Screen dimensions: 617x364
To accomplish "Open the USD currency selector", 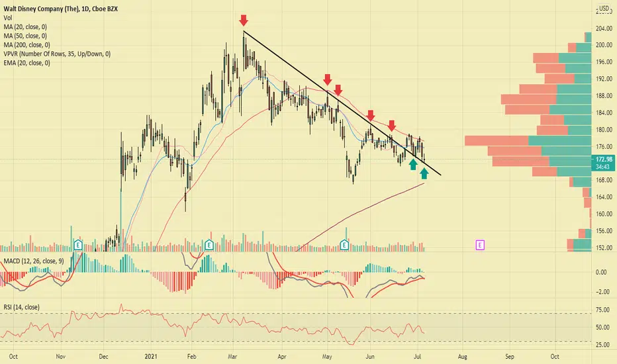I will click(604, 8).
